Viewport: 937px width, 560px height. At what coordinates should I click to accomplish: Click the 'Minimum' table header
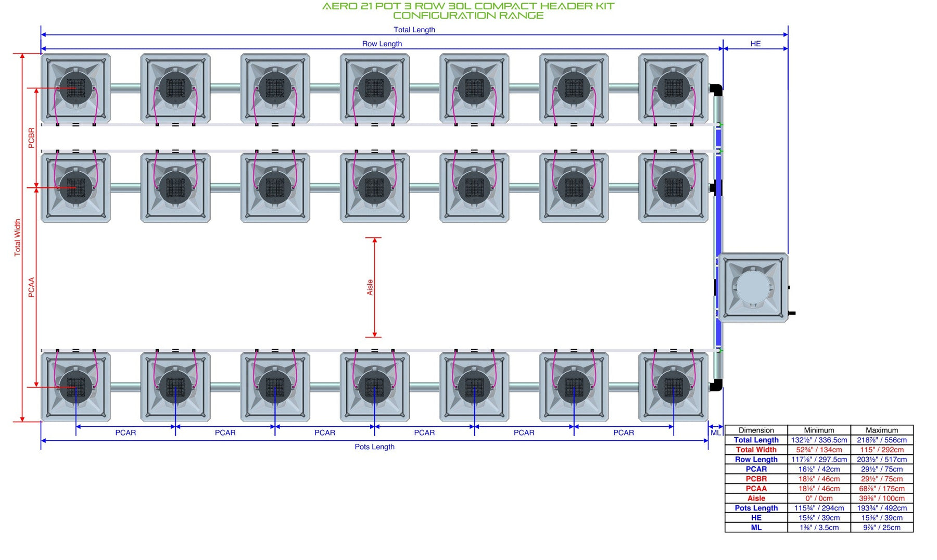[819, 430]
